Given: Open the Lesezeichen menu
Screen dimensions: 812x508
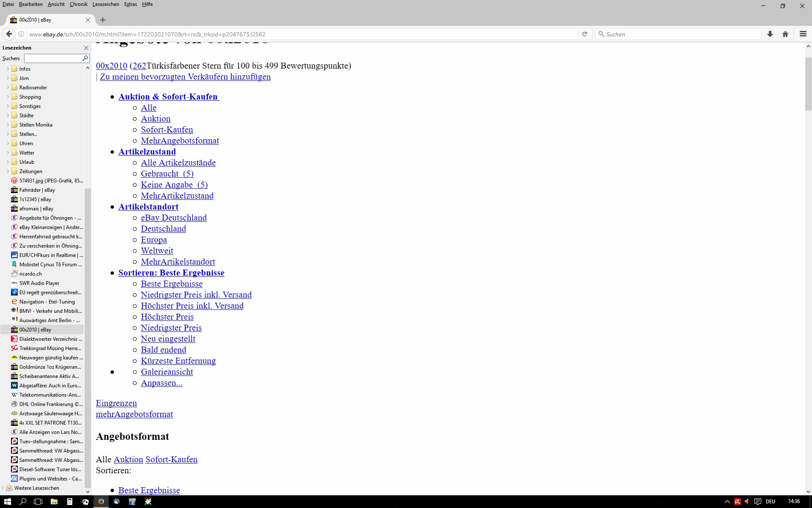Looking at the screenshot, I should point(105,4).
